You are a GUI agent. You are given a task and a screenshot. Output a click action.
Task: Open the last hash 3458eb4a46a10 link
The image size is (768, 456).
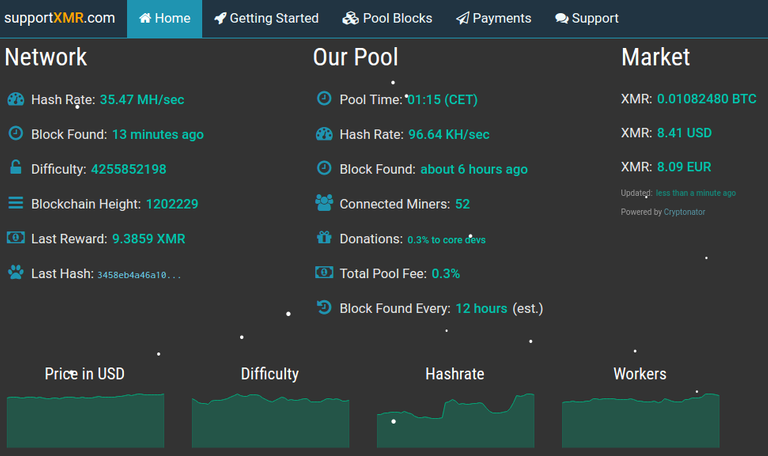(139, 274)
